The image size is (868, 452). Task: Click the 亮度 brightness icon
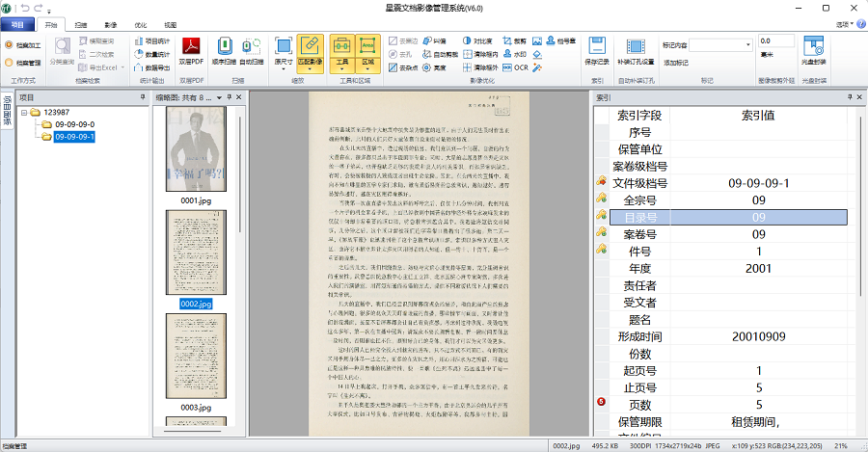(x=427, y=67)
